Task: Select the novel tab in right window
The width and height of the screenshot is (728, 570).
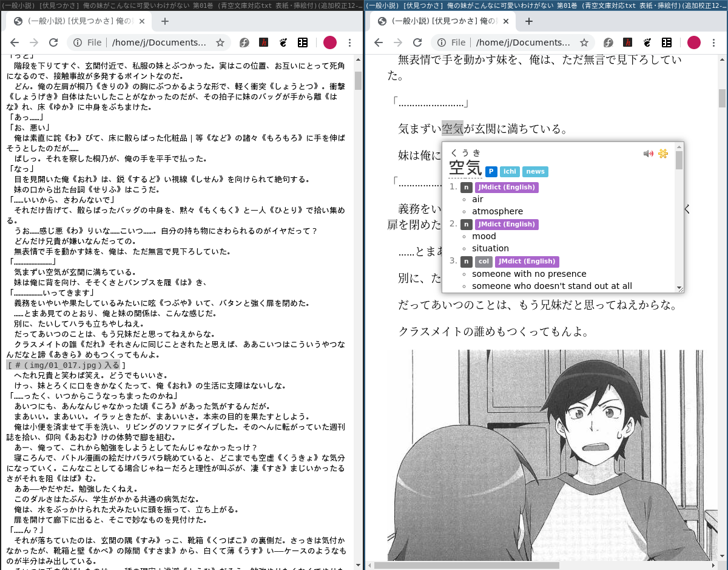Action: click(442, 21)
